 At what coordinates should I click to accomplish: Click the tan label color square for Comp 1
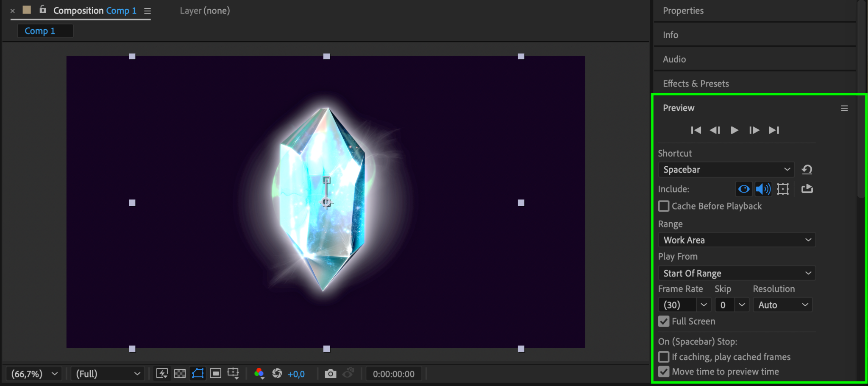tap(27, 10)
